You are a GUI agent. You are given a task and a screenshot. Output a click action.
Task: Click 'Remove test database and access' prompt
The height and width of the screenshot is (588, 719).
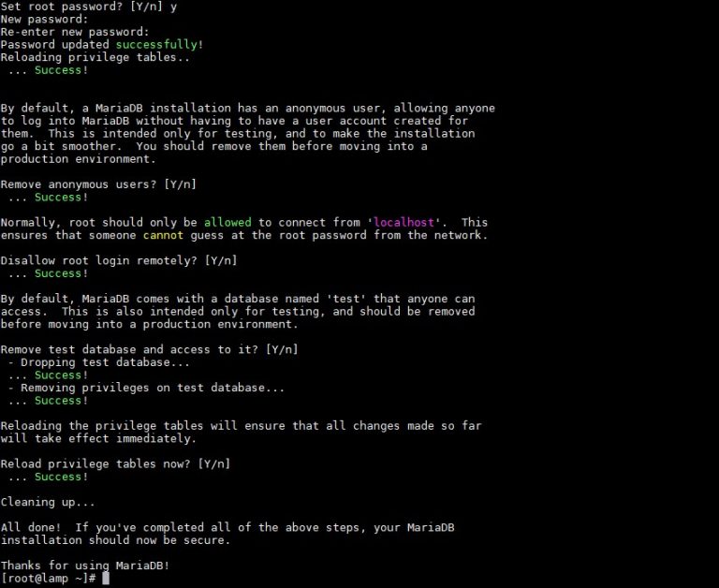pos(150,349)
